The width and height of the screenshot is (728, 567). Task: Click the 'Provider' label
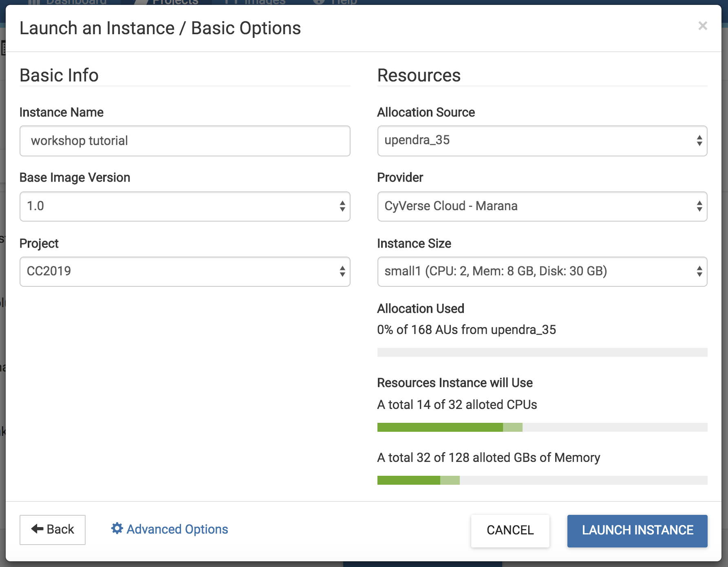pos(400,178)
